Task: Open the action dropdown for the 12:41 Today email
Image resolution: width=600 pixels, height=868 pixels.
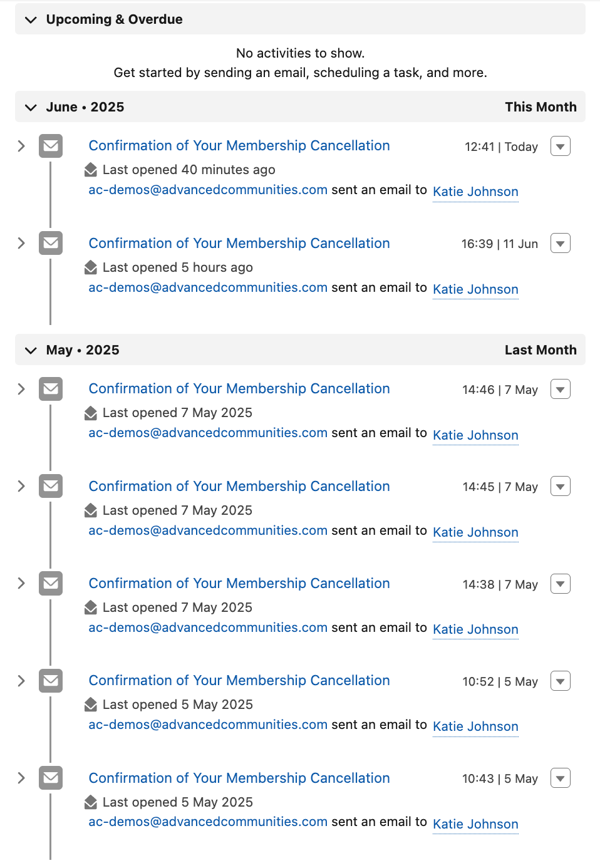Action: [561, 147]
